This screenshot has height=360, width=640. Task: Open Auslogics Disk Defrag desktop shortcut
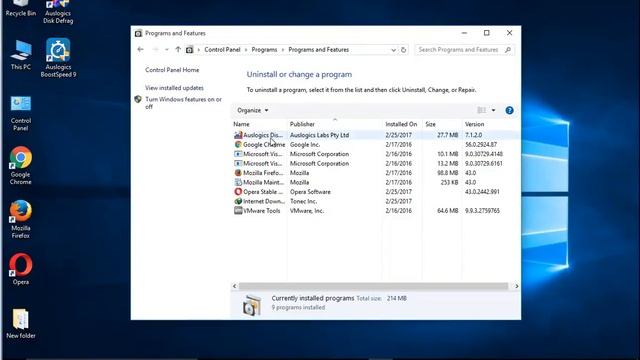point(58,11)
